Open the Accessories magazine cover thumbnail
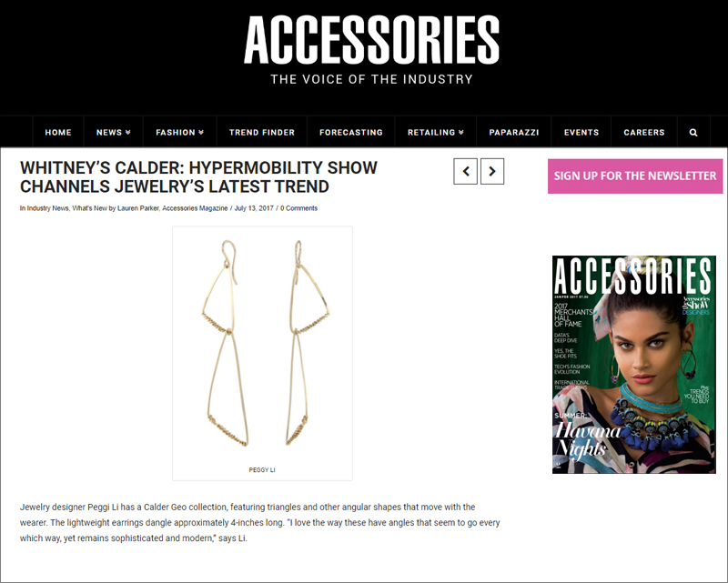 tap(633, 365)
